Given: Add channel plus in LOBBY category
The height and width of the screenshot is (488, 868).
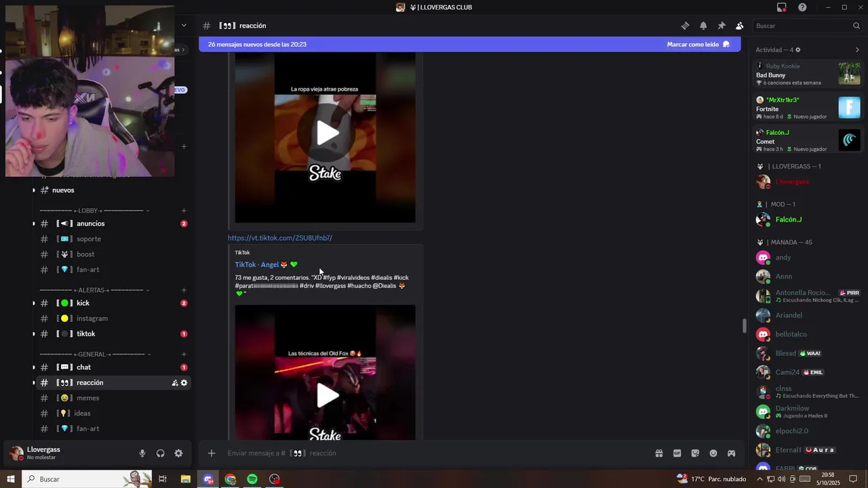Looking at the screenshot, I should (184, 211).
